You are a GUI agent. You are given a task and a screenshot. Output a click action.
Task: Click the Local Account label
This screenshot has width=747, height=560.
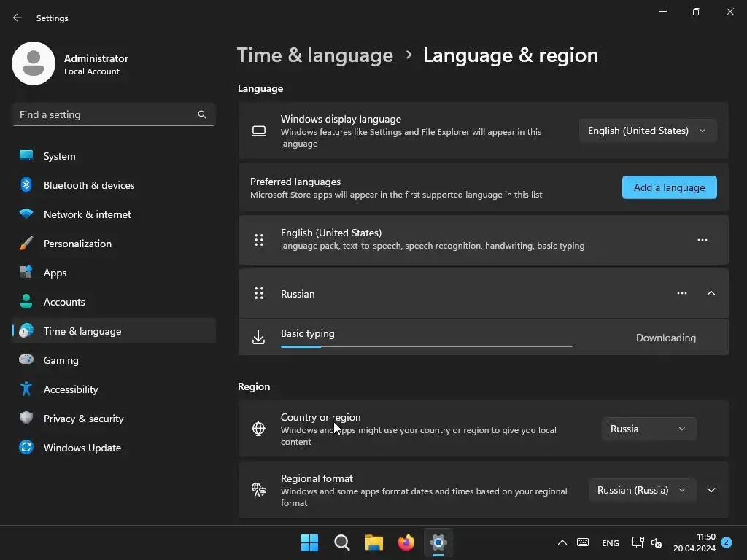pos(92,71)
